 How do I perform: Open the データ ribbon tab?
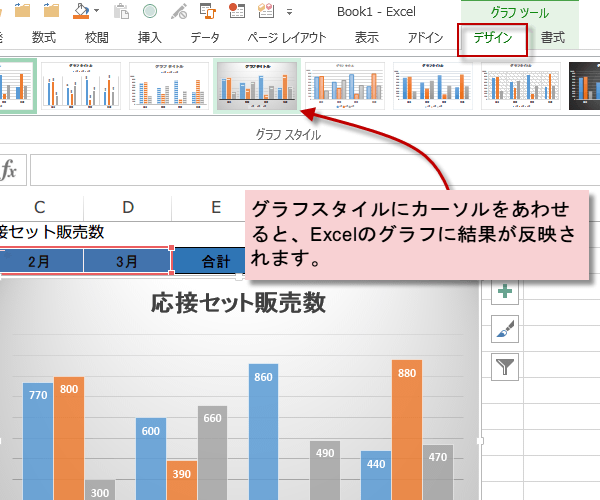(205, 37)
